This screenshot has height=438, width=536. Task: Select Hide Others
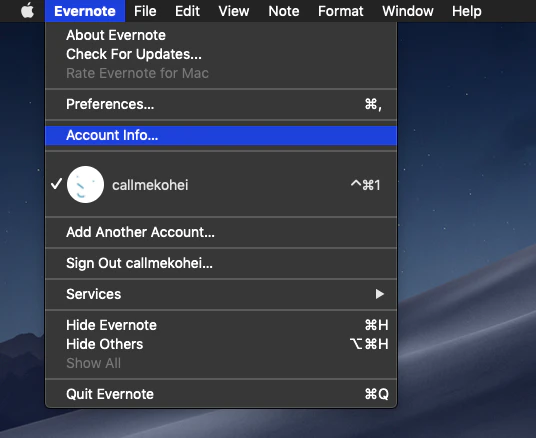(x=221, y=344)
